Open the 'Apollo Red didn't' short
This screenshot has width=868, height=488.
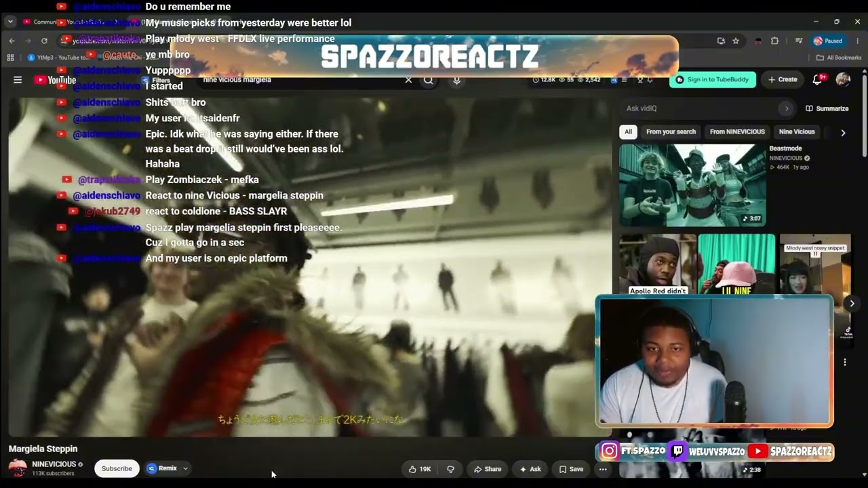(x=657, y=264)
